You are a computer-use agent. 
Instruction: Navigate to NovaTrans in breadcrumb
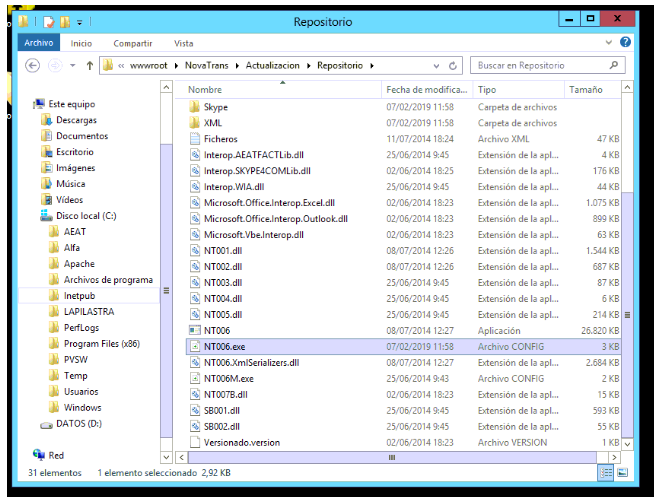tap(206, 66)
